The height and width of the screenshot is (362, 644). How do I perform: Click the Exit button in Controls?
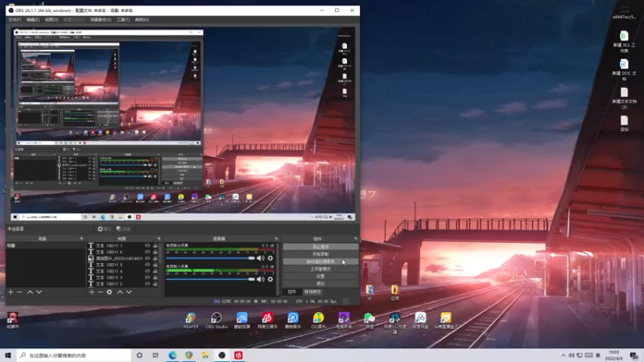pos(320,284)
